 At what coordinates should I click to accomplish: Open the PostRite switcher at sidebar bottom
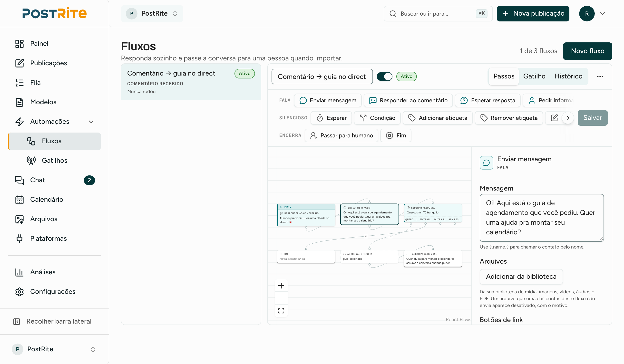54,349
